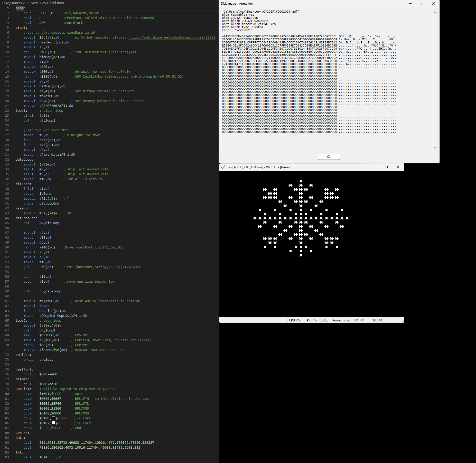Open the eab.abime.net link in code comment
The height and width of the screenshot is (463, 476).
coord(172,38)
